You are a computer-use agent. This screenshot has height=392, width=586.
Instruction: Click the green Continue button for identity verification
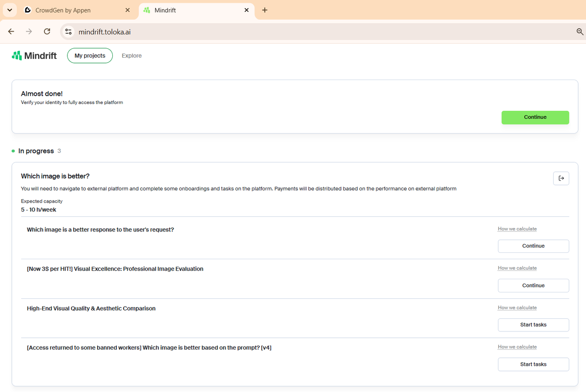pyautogui.click(x=535, y=117)
